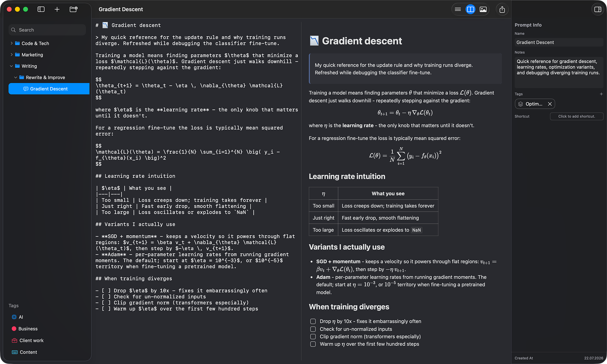
Task: Click 'When training diverges' preview heading
Action: pos(349,307)
